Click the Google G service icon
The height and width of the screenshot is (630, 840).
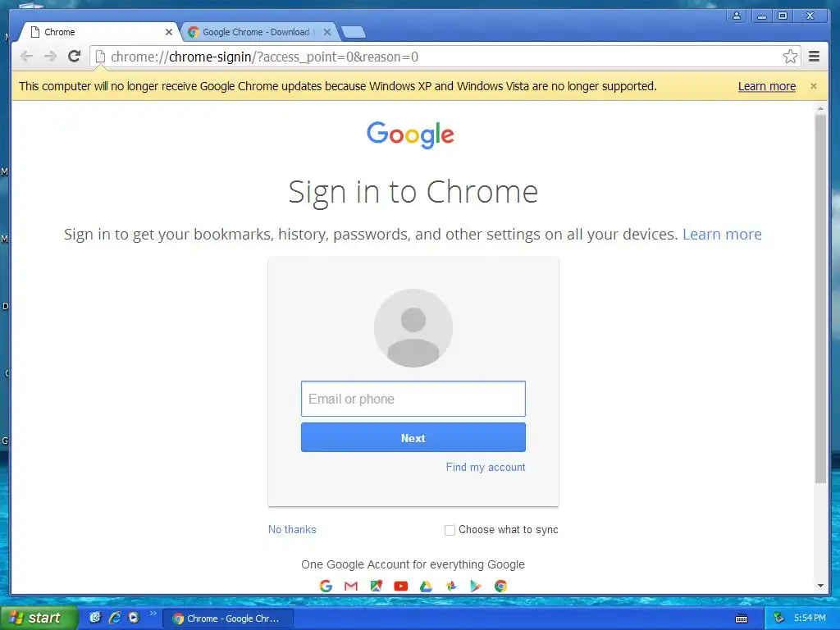(x=326, y=586)
